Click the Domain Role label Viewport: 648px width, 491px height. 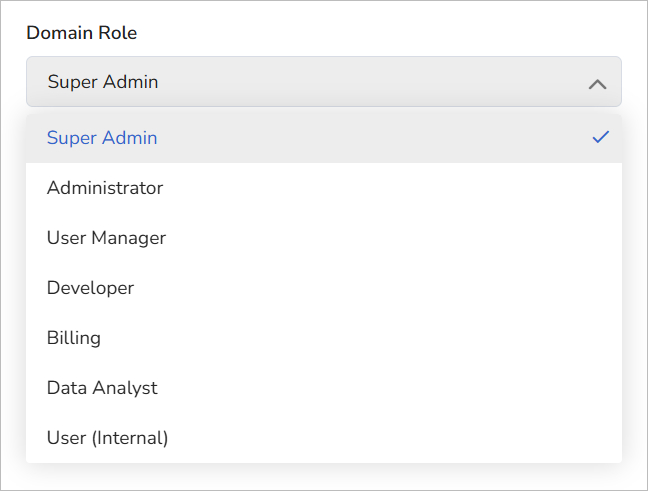(x=82, y=33)
